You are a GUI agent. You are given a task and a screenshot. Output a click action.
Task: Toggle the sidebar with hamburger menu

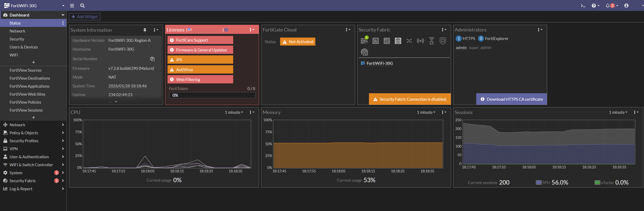tap(72, 6)
